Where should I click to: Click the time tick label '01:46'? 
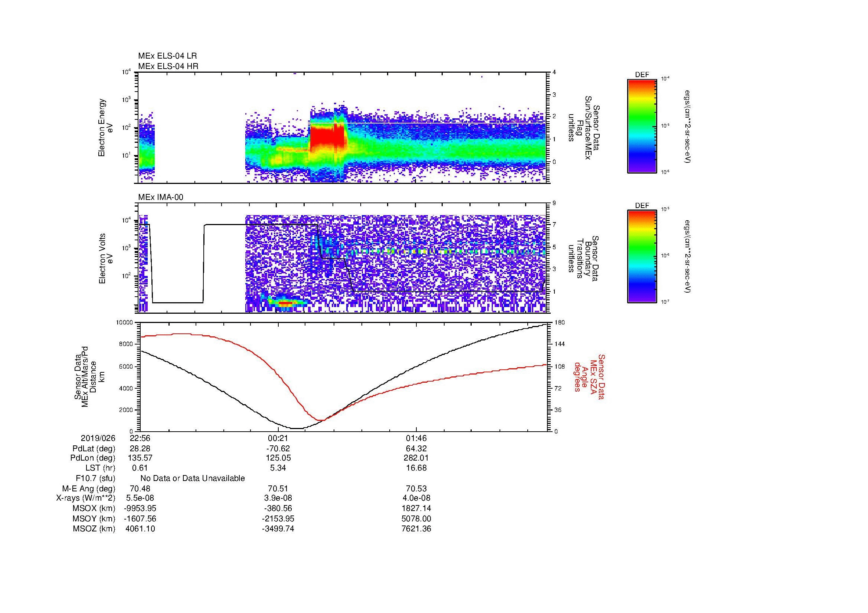[x=416, y=438]
